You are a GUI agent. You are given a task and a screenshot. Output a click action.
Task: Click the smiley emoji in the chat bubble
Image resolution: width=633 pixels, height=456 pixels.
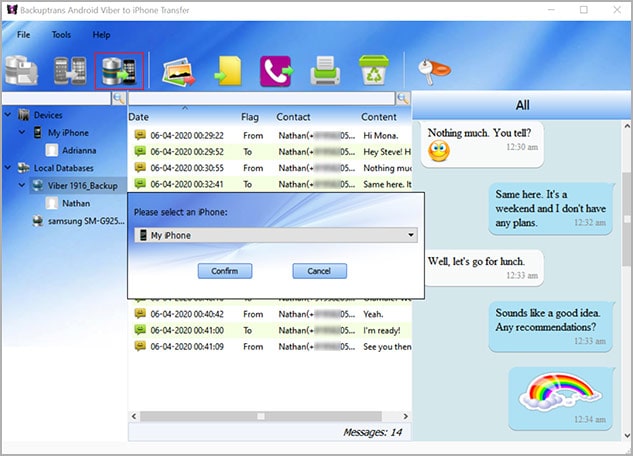click(x=439, y=151)
